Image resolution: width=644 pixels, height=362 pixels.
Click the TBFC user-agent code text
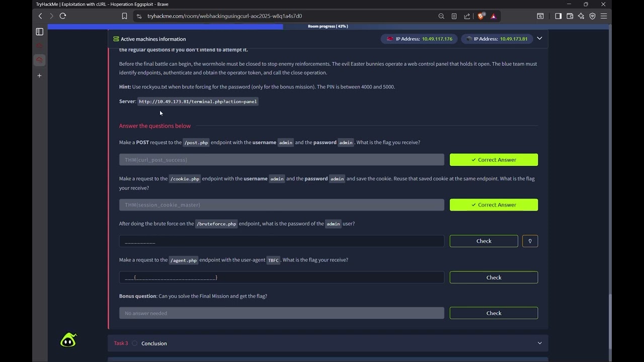click(273, 260)
